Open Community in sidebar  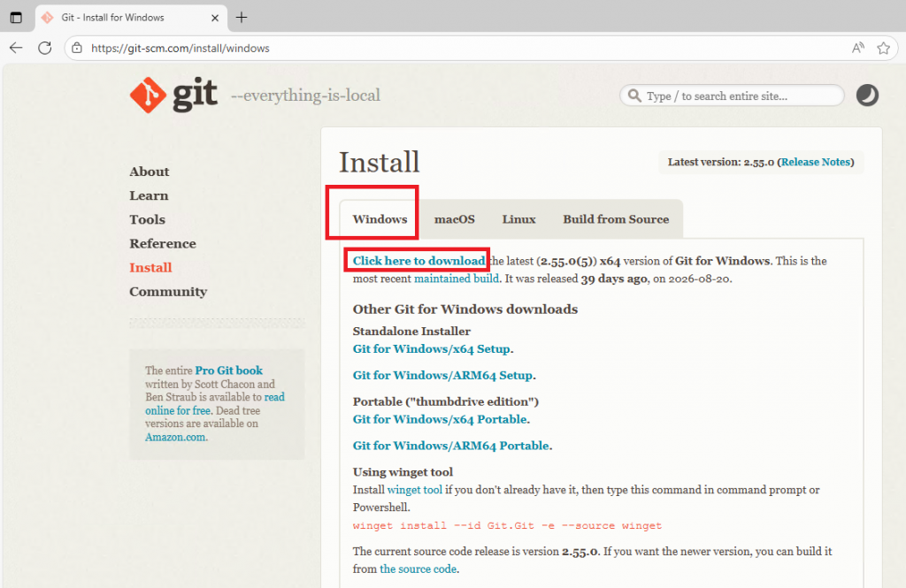click(x=168, y=292)
